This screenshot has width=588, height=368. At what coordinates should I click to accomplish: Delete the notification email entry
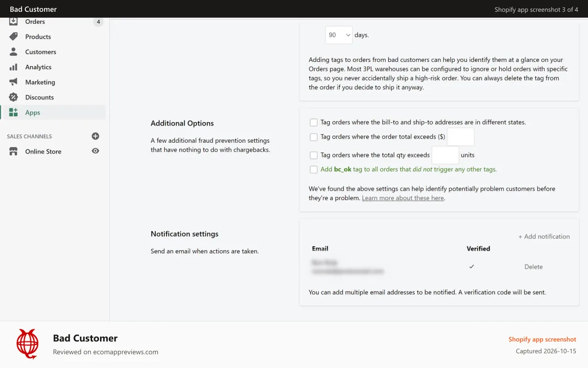[x=534, y=267]
